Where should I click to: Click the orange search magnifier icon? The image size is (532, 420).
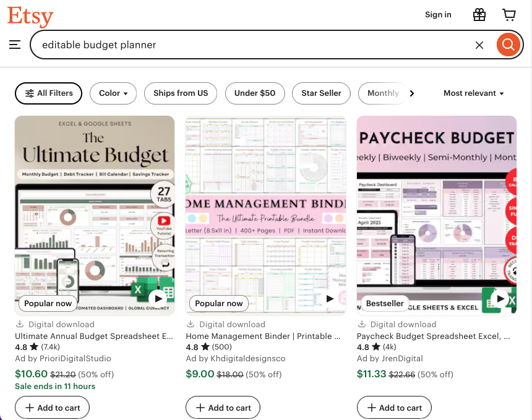click(508, 45)
